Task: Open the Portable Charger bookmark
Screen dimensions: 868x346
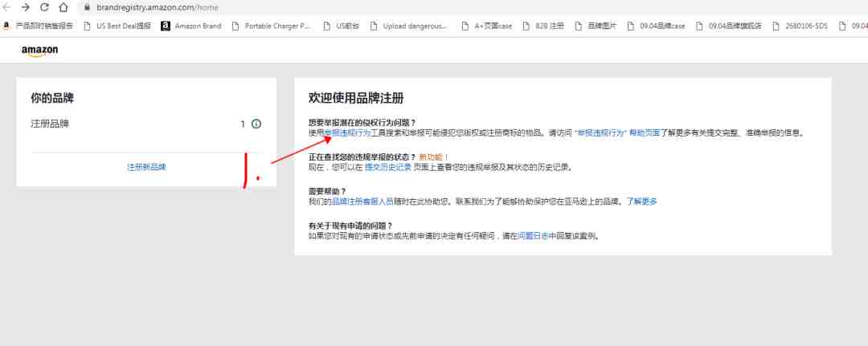Action: click(x=272, y=26)
